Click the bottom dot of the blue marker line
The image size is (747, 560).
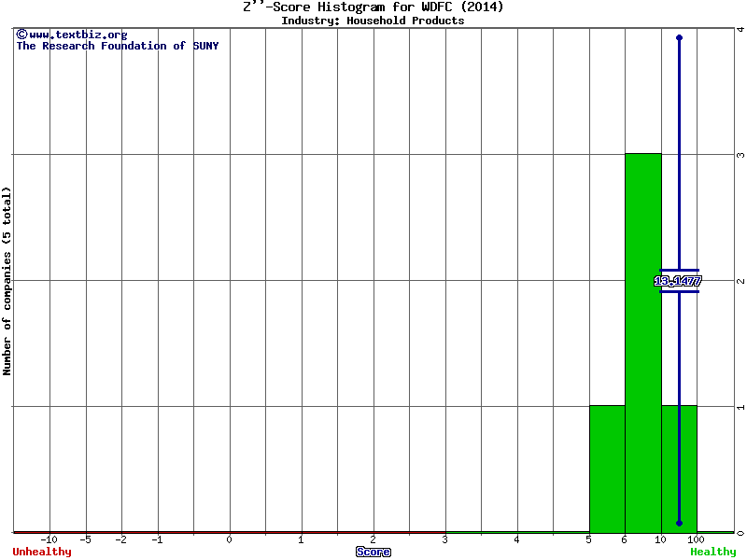pyautogui.click(x=680, y=523)
